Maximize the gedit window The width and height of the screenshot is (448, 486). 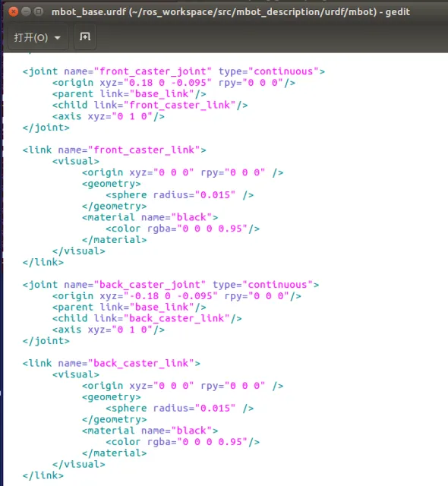[39, 12]
